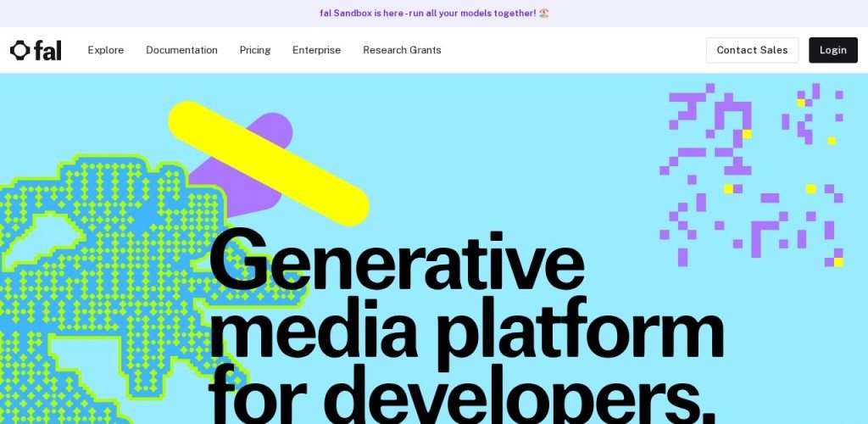Open the fal Sandbox announcement link

[427, 14]
